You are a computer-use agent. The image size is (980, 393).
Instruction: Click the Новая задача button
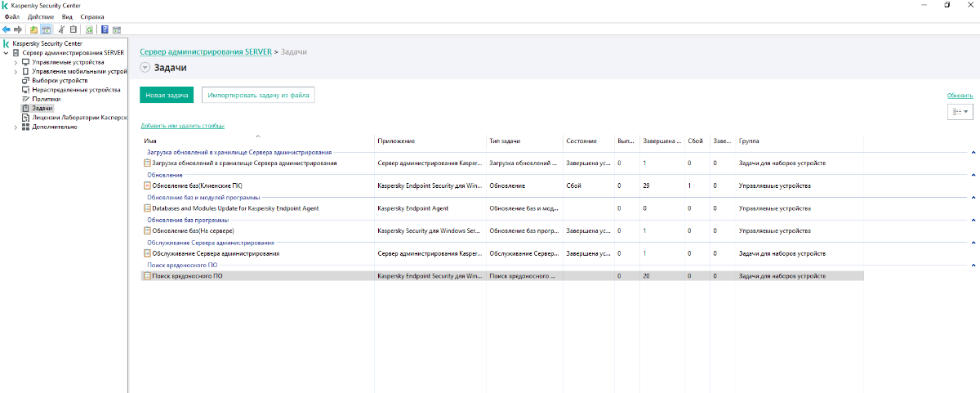point(167,96)
